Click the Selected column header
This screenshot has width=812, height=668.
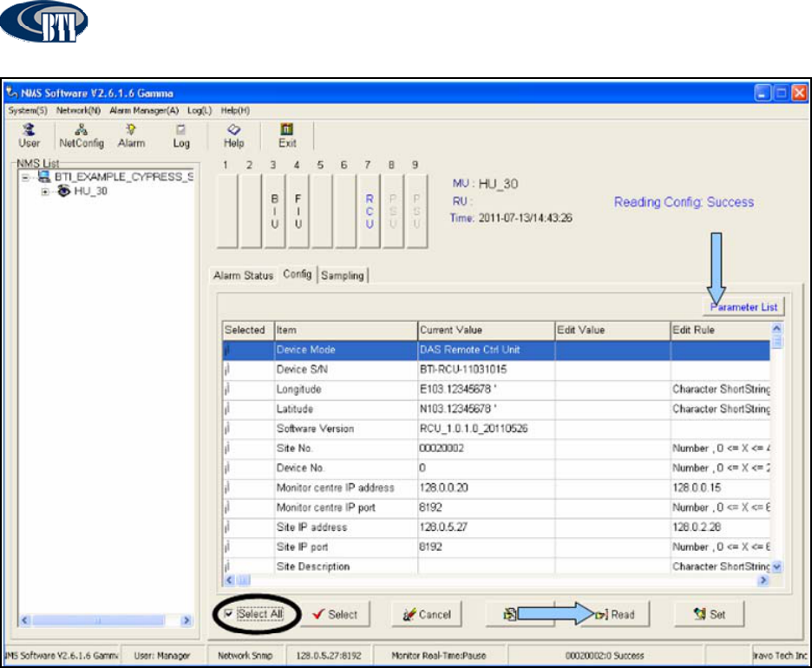click(x=248, y=331)
